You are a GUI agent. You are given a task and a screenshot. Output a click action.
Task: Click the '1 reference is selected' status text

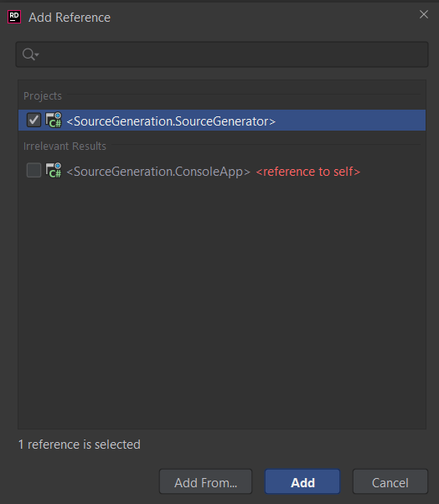pyautogui.click(x=79, y=445)
